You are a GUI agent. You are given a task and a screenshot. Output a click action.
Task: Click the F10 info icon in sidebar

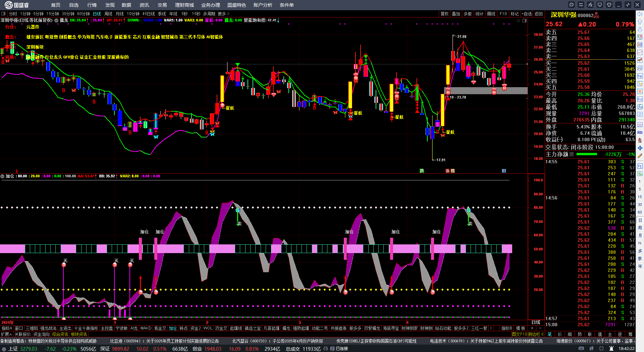point(640,76)
